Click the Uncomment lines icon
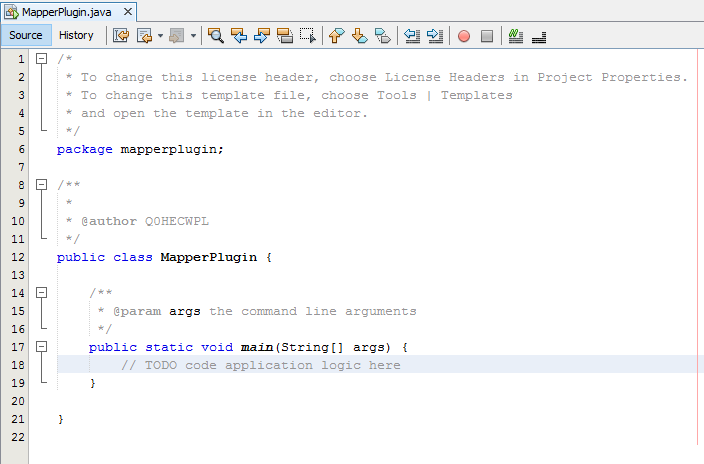Screen dimensions: 704x464 [538, 36]
